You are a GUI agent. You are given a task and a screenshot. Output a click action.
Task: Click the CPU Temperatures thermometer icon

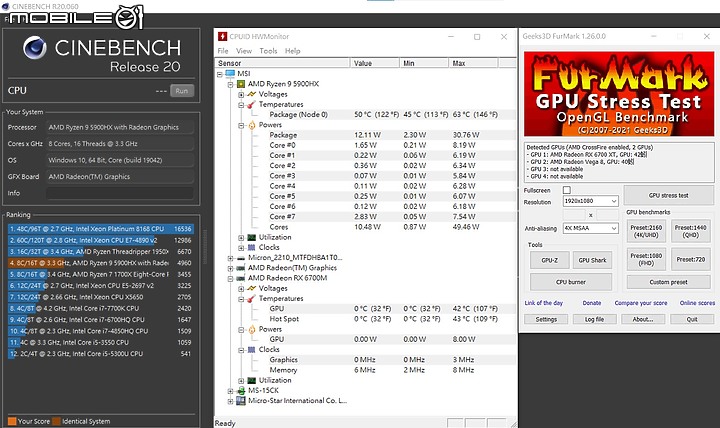pos(251,105)
